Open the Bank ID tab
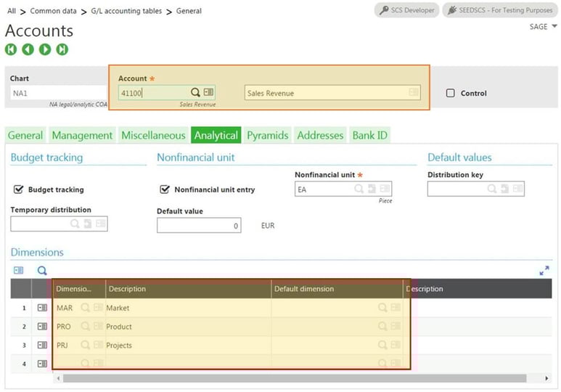Screen dimensions: 561x392 [x=370, y=135]
